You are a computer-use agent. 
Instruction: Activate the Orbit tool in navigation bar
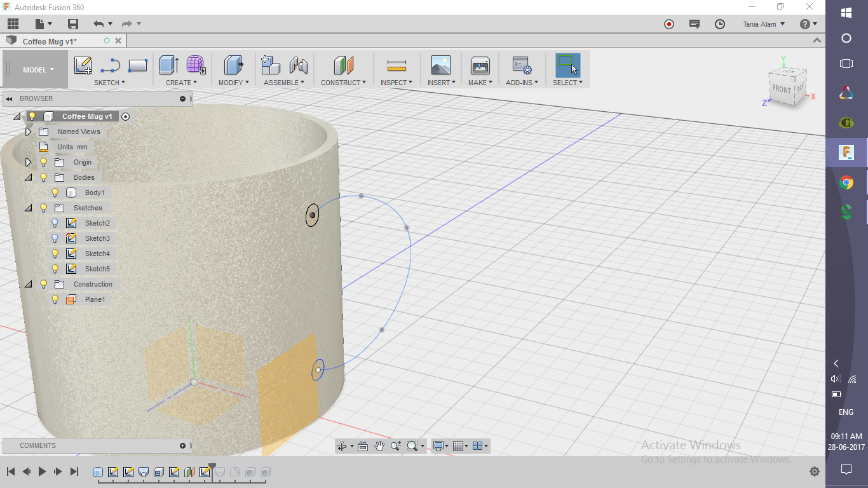pyautogui.click(x=342, y=445)
